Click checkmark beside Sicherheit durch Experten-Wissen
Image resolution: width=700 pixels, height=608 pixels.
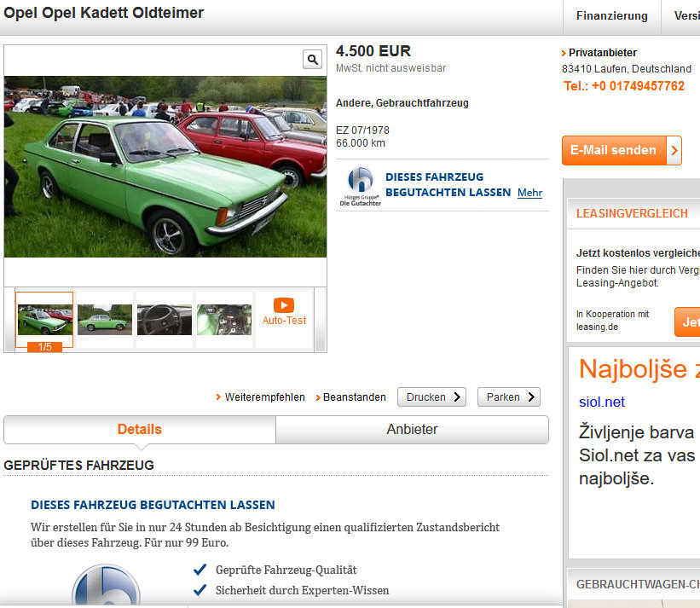click(x=200, y=590)
